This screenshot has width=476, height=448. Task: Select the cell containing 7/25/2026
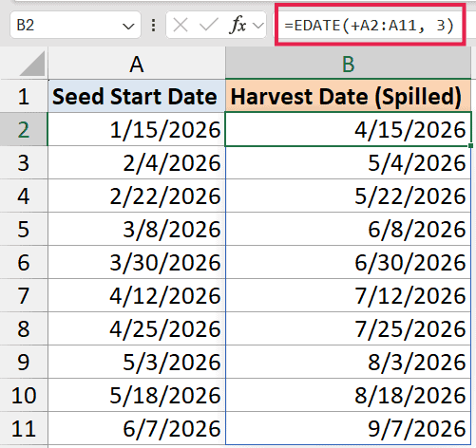click(348, 328)
